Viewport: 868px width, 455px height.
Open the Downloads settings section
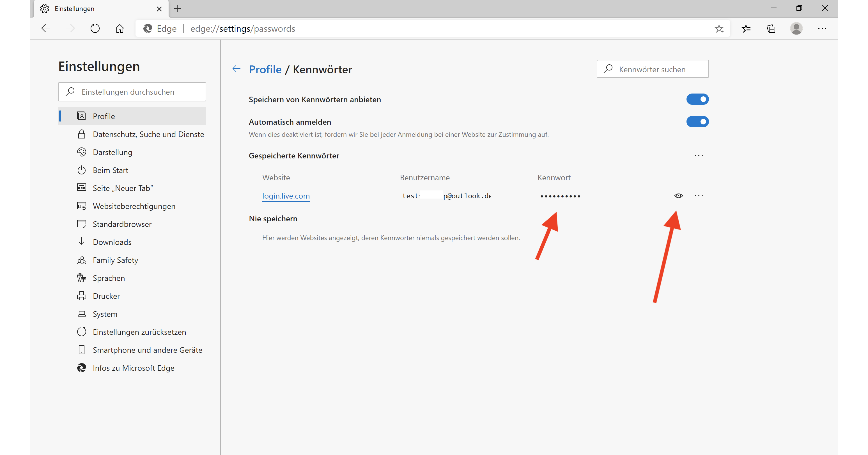112,242
